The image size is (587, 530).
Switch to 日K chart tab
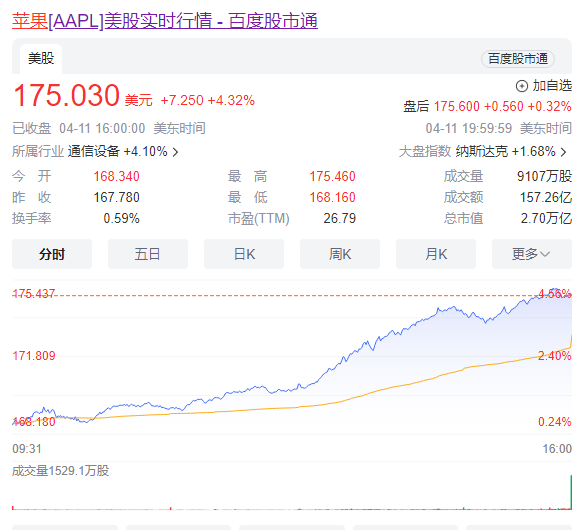coord(244,254)
